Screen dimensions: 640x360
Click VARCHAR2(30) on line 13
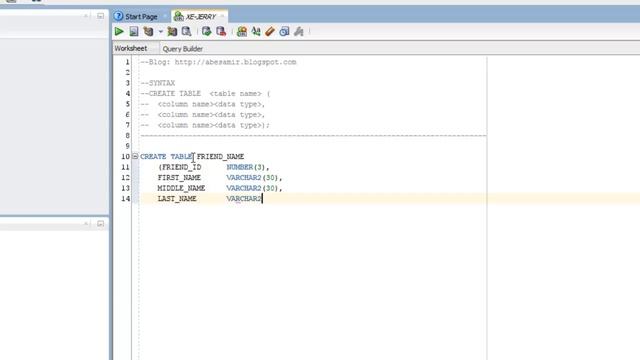[252, 188]
